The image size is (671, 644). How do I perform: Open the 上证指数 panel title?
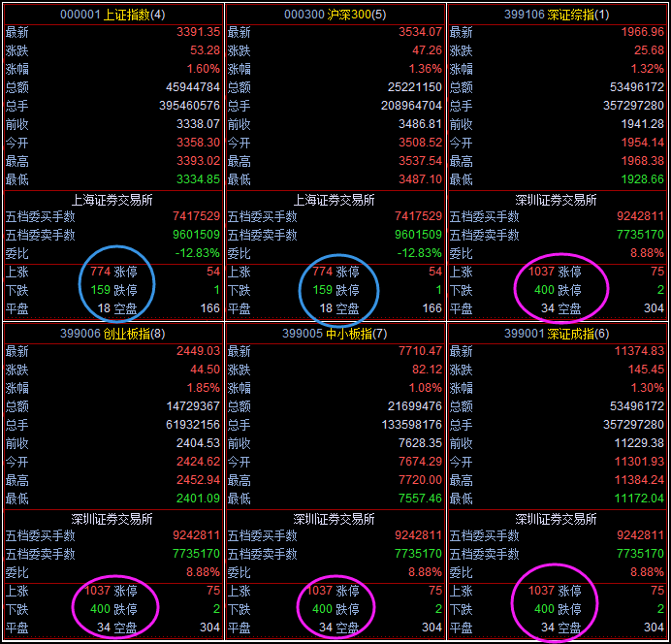(x=112, y=15)
